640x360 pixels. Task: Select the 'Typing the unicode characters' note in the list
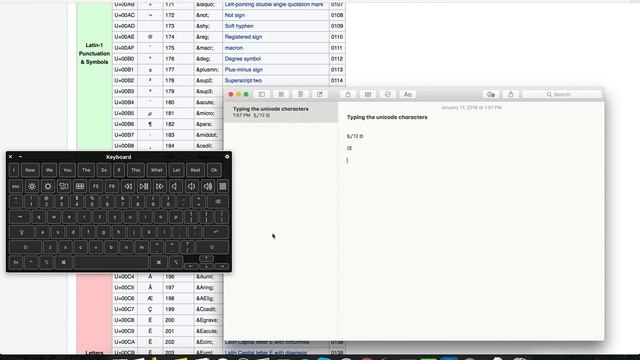pos(281,112)
